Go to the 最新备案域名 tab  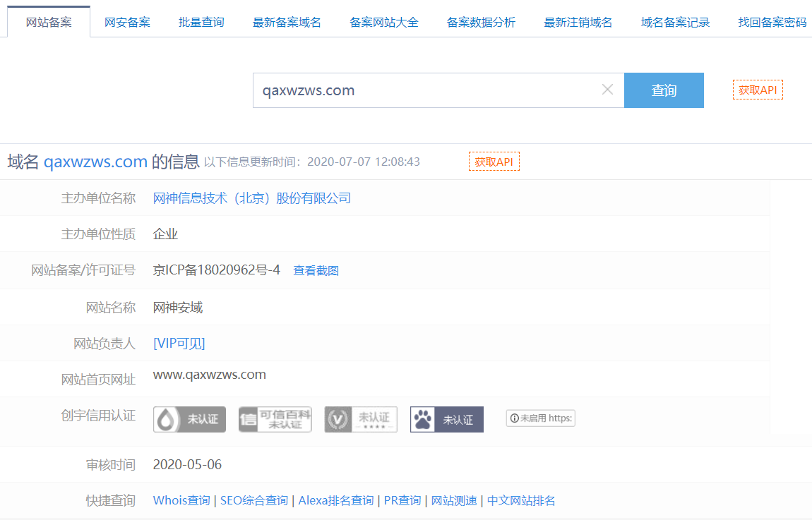point(287,23)
